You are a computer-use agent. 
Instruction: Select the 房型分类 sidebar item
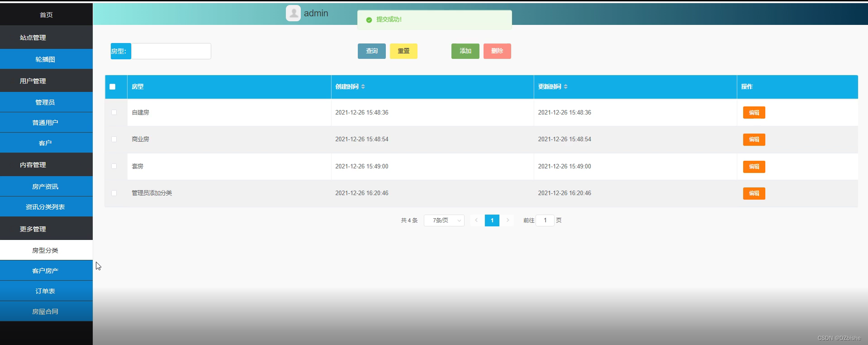pyautogui.click(x=46, y=250)
